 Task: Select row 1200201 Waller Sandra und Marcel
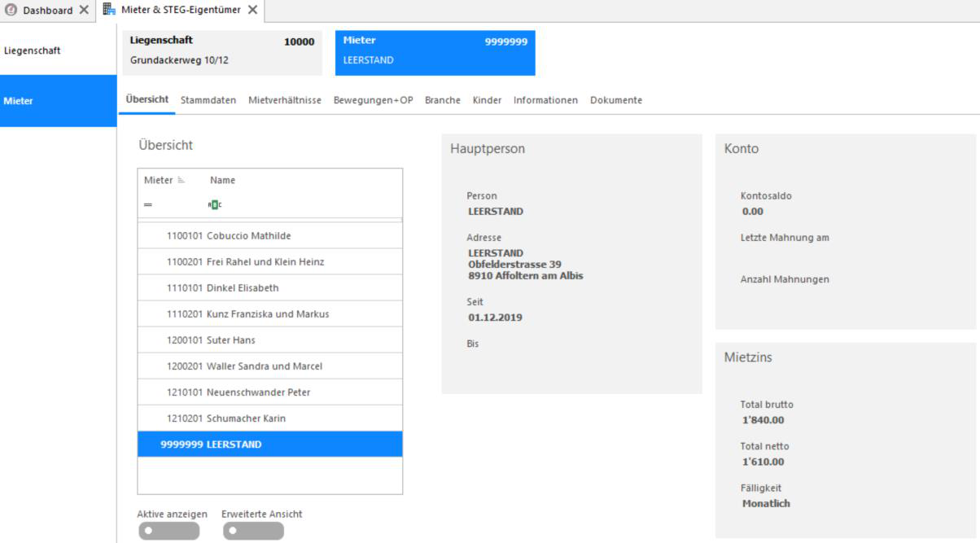pyautogui.click(x=270, y=366)
